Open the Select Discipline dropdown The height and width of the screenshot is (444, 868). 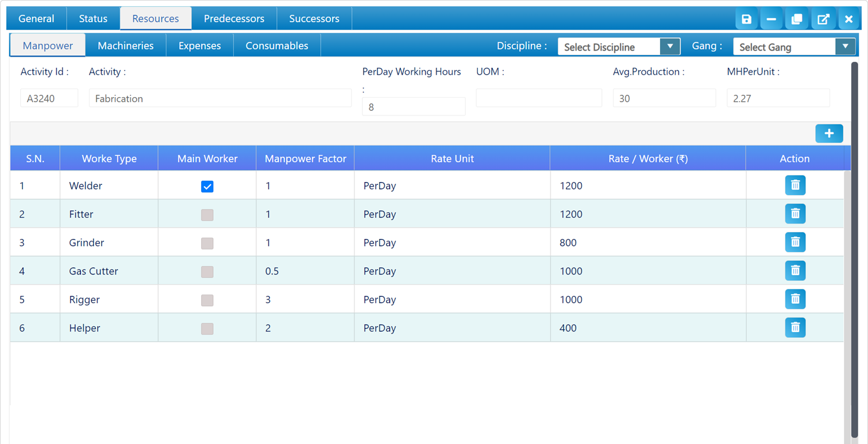pyautogui.click(x=619, y=47)
